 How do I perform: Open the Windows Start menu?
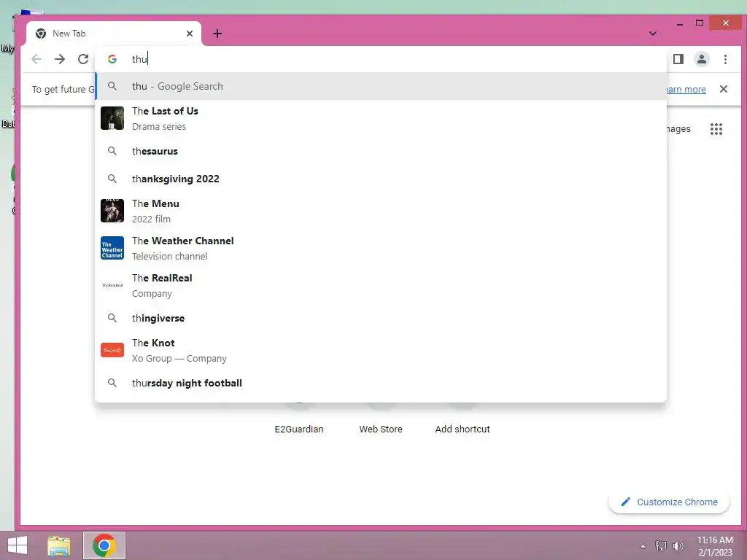pyautogui.click(x=18, y=545)
